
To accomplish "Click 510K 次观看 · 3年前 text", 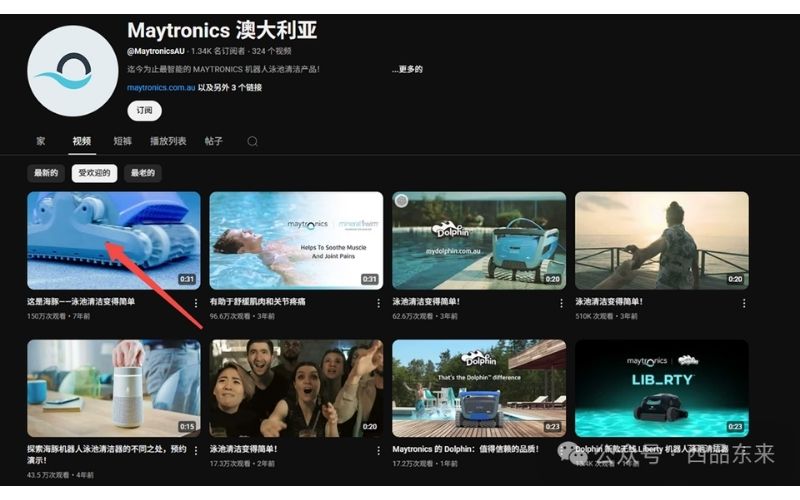I will pyautogui.click(x=606, y=316).
